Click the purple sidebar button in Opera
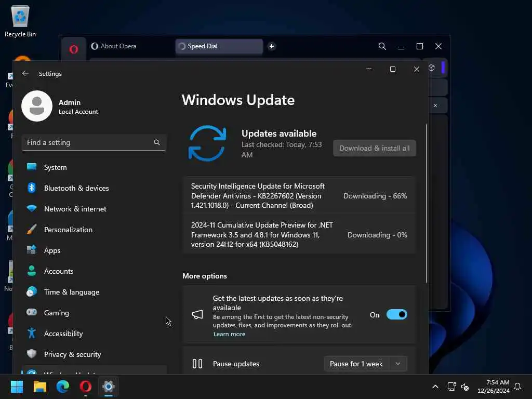Screen dimensions: 532x399 point(443,67)
